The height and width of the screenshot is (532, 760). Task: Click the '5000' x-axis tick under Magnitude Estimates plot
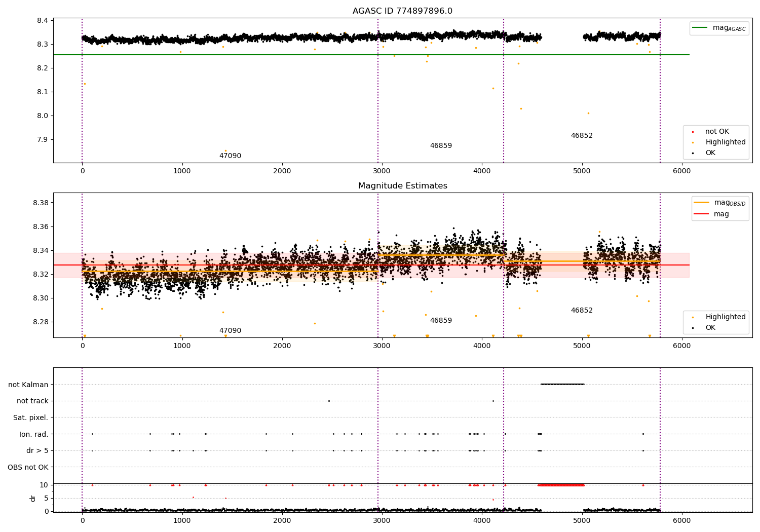coord(582,346)
